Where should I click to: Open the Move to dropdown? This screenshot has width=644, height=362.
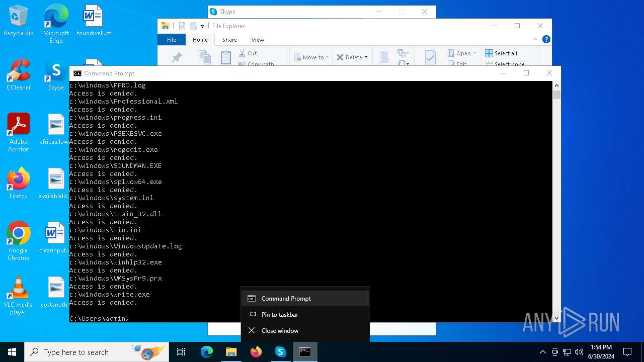[x=311, y=57]
